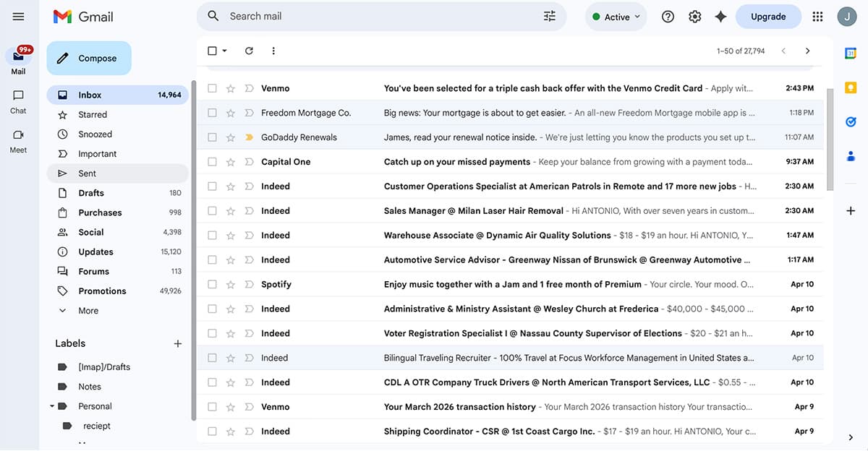Open Chat from the left rail

point(18,101)
